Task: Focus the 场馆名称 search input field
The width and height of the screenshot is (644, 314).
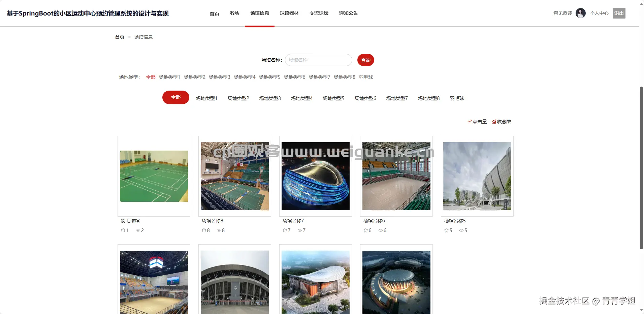Action: (319, 60)
